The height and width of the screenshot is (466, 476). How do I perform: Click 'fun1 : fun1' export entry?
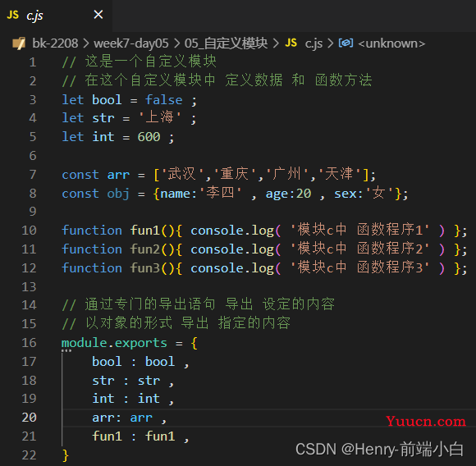pyautogui.click(x=133, y=436)
